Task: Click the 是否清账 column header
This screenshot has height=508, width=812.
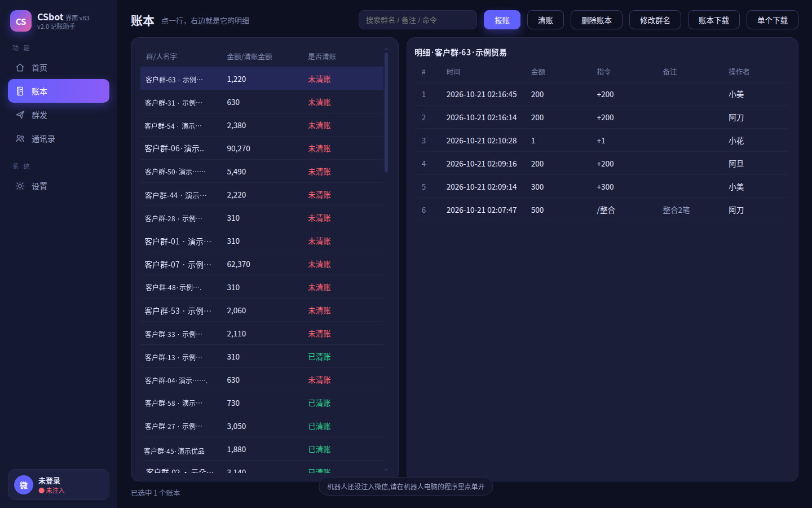Action: [x=322, y=56]
